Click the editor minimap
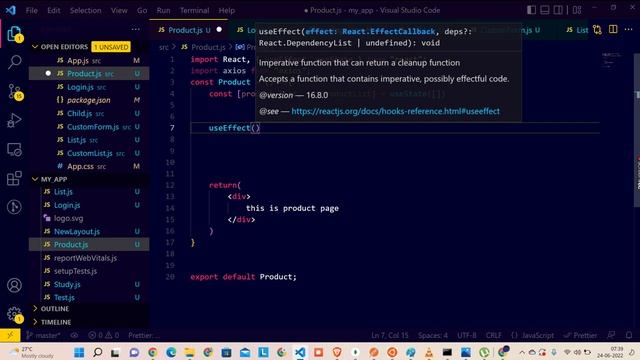This screenshot has height=360, width=640. click(x=611, y=59)
